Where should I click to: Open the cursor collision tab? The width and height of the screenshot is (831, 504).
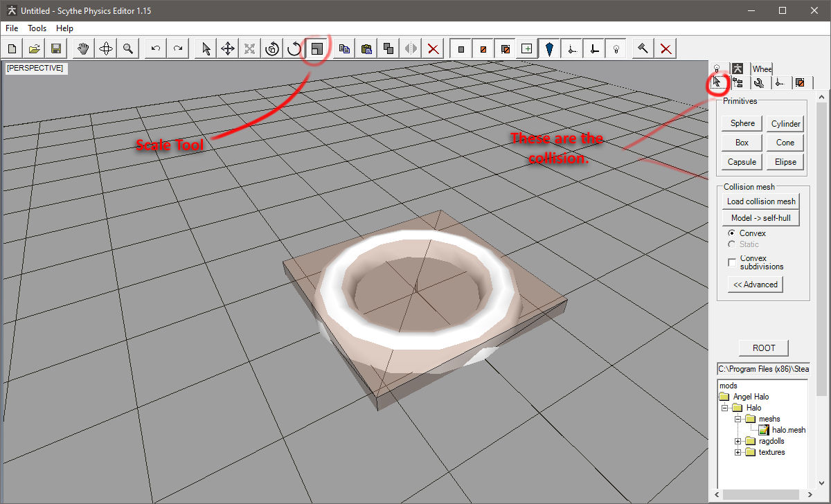coord(717,83)
